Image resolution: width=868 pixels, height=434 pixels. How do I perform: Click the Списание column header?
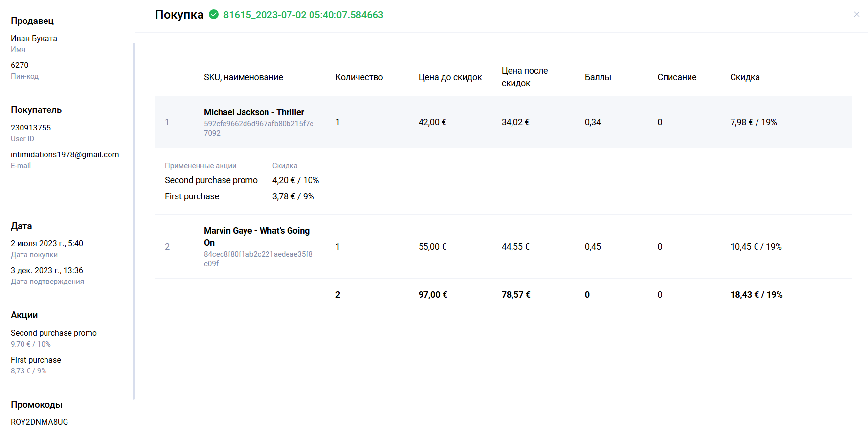[676, 77]
